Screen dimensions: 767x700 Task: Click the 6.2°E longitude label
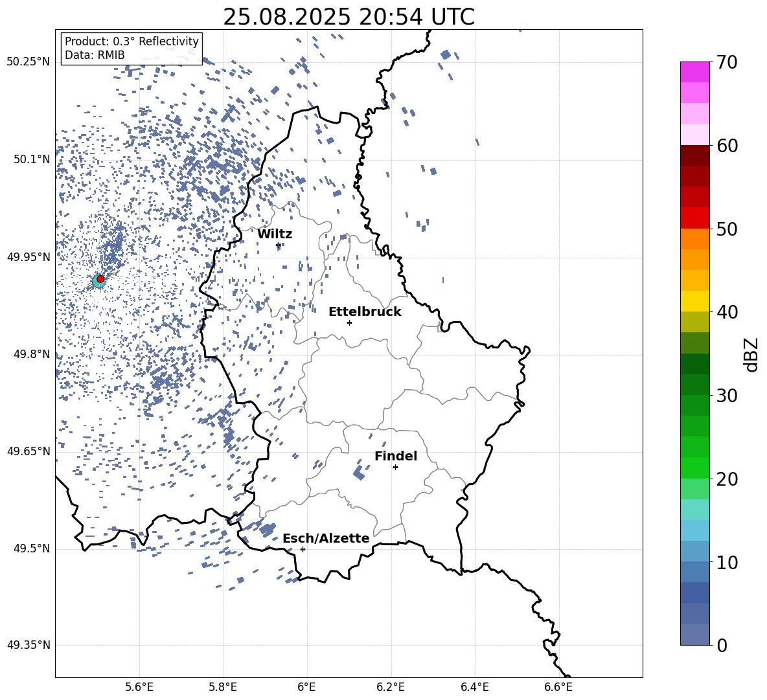[391, 687]
